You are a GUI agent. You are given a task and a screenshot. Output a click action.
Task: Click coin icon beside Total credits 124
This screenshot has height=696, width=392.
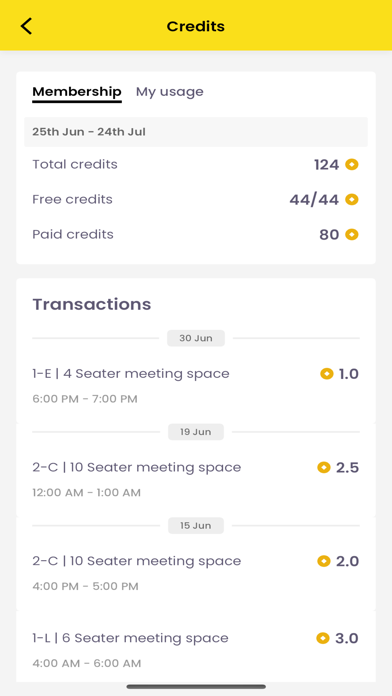point(352,165)
